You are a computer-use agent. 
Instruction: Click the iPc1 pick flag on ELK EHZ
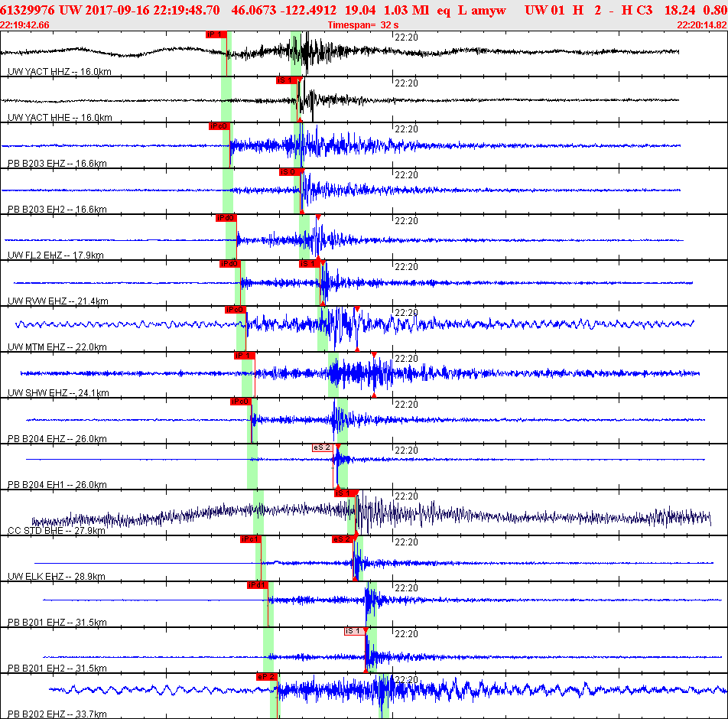pos(251,539)
